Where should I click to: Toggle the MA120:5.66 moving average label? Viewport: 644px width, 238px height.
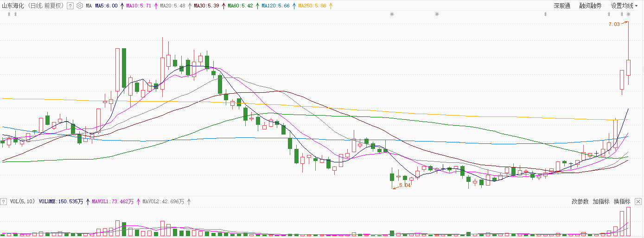[275, 6]
